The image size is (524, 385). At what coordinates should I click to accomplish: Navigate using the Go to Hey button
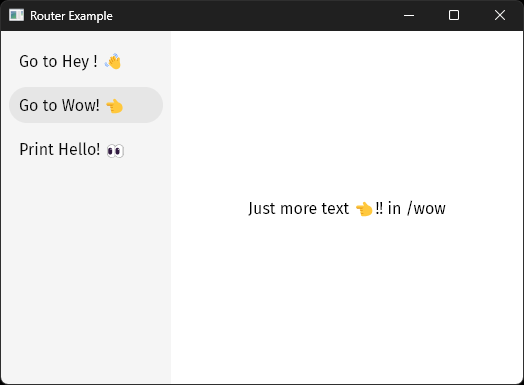(86, 61)
